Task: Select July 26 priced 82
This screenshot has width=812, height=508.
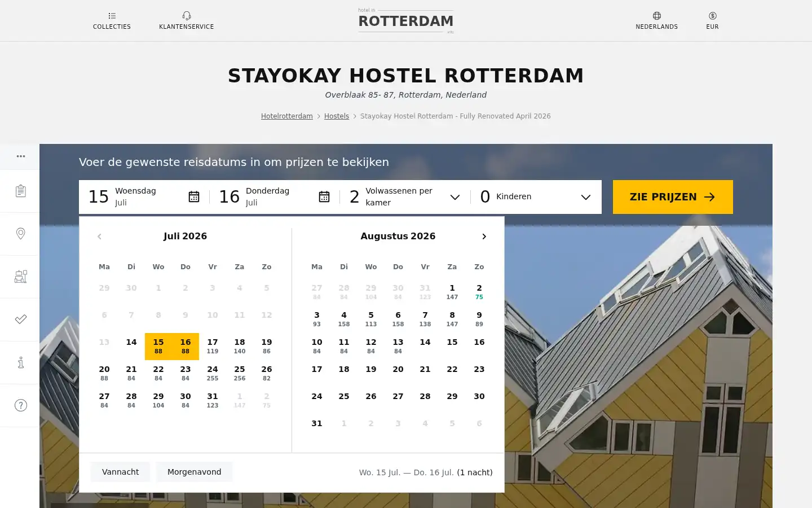Action: click(267, 373)
